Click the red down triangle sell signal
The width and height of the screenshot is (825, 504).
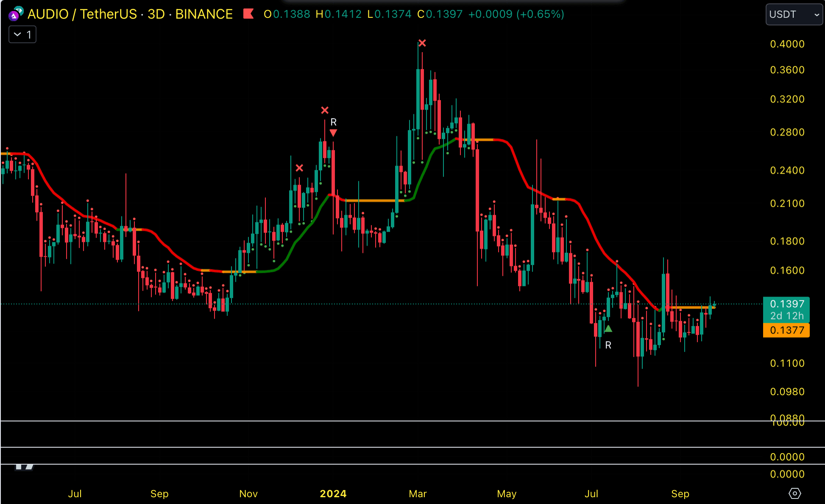tap(333, 133)
